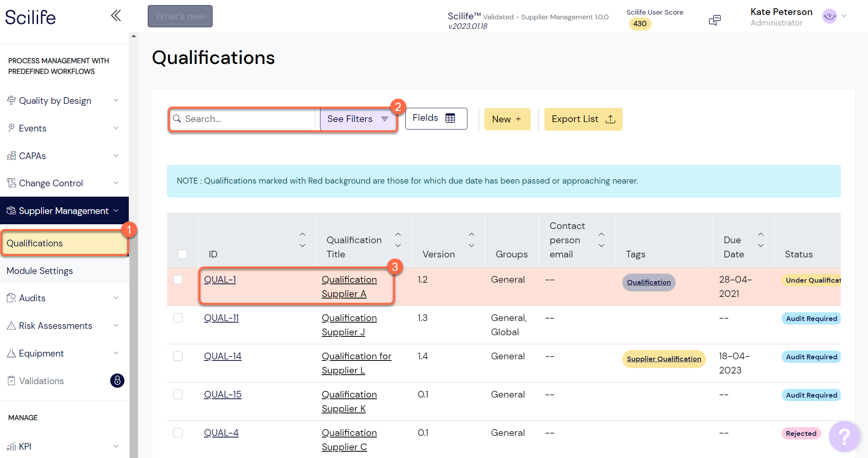The image size is (868, 458).
Task: Click the Risk Assessments triangle icon
Action: [x=11, y=325]
